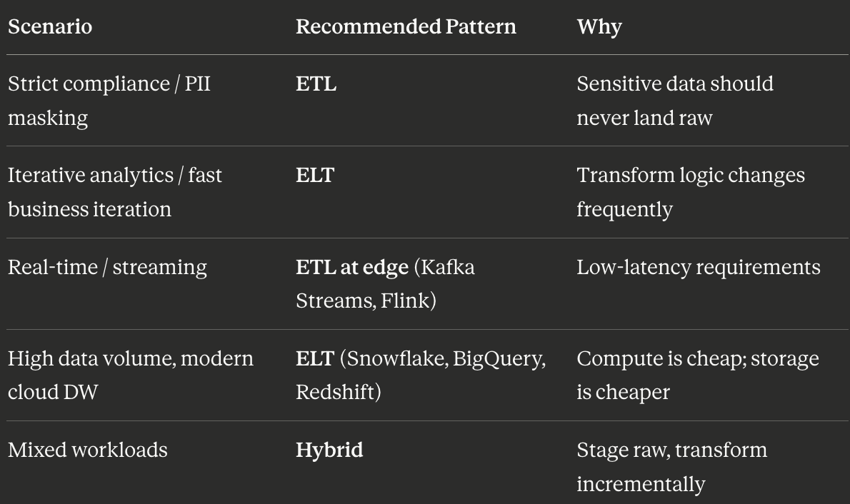
Task: Select the Kafka Streams, Flink text
Action: (x=385, y=284)
